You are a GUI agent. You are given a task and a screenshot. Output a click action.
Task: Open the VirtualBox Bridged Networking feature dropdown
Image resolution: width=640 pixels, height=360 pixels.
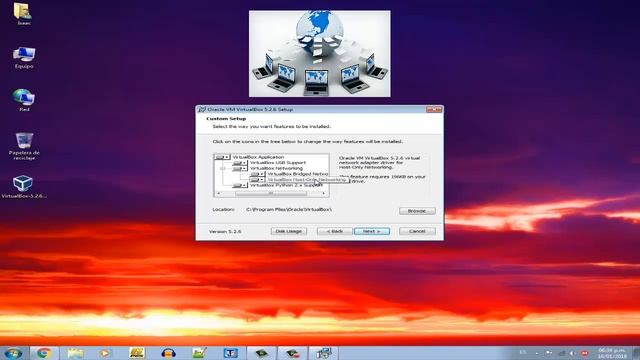pyautogui.click(x=257, y=174)
